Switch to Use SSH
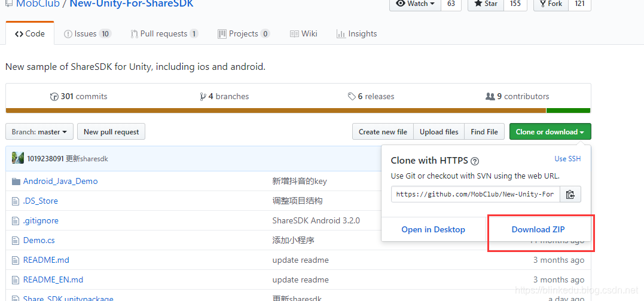 click(567, 159)
